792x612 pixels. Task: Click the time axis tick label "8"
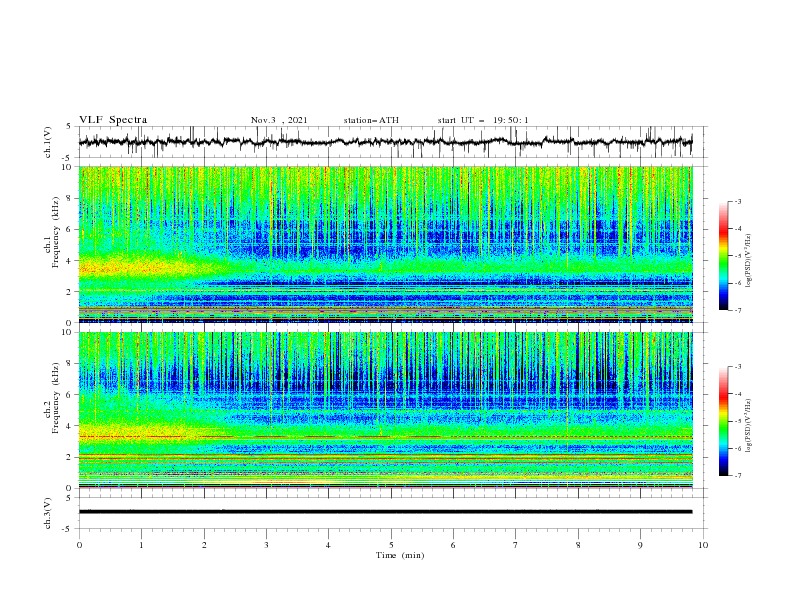pyautogui.click(x=578, y=545)
